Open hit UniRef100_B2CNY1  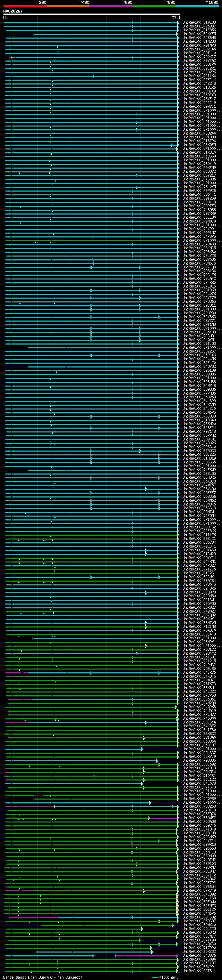[x=199, y=577]
